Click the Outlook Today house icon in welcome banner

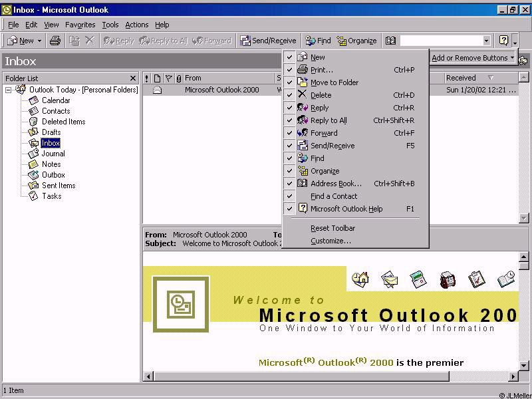click(x=360, y=279)
